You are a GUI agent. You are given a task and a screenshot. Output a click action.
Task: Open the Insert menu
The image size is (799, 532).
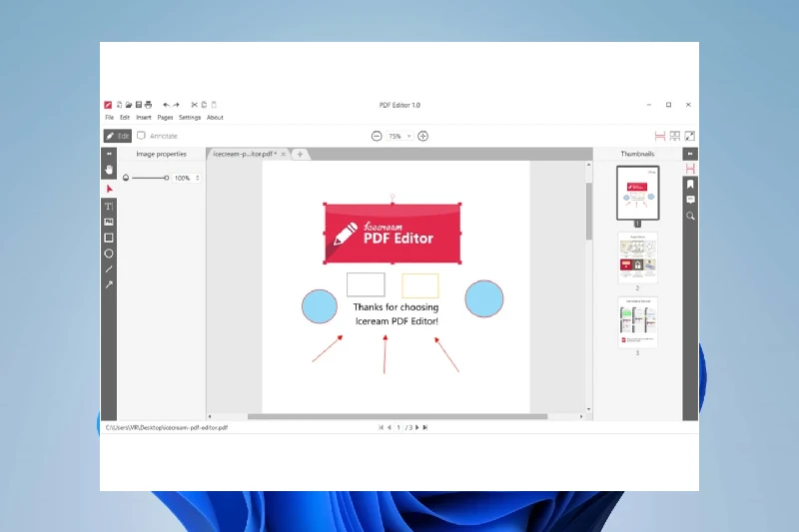[x=144, y=118]
